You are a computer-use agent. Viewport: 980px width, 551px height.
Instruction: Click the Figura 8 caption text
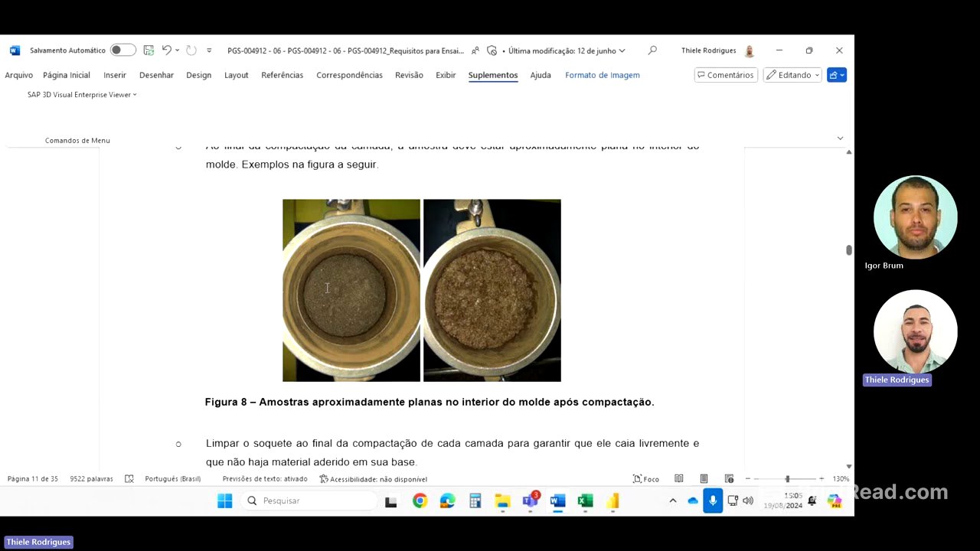430,402
